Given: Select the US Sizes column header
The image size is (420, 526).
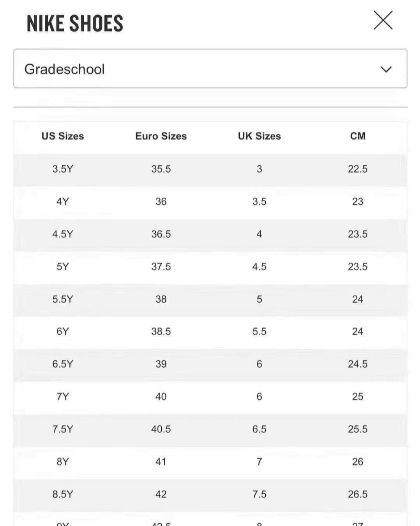Looking at the screenshot, I should [x=63, y=136].
